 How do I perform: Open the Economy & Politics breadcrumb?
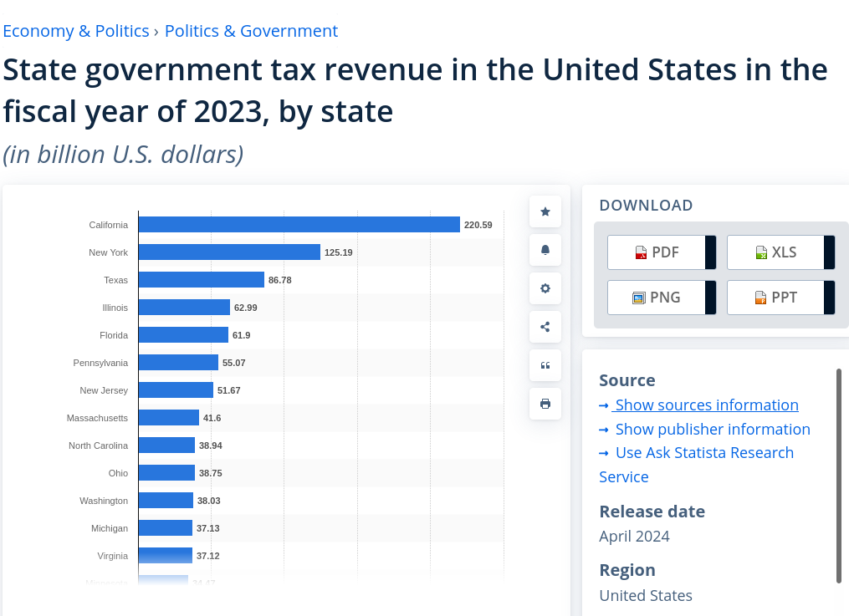(x=76, y=31)
